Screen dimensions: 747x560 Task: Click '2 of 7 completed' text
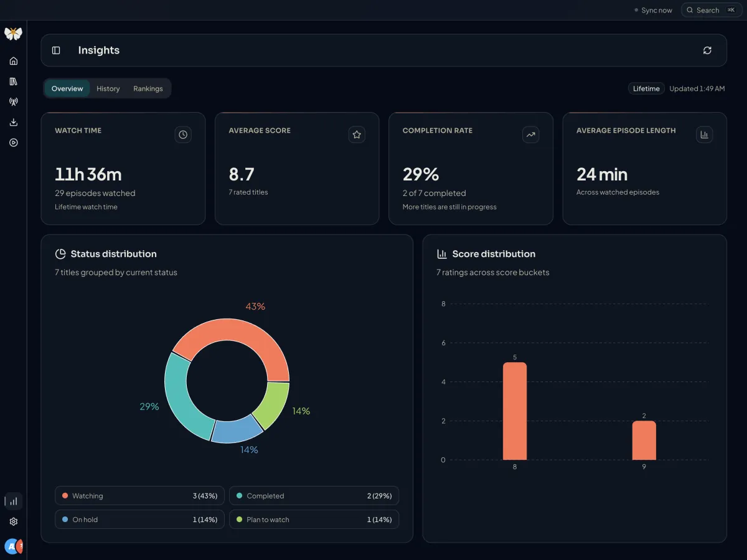[435, 193]
